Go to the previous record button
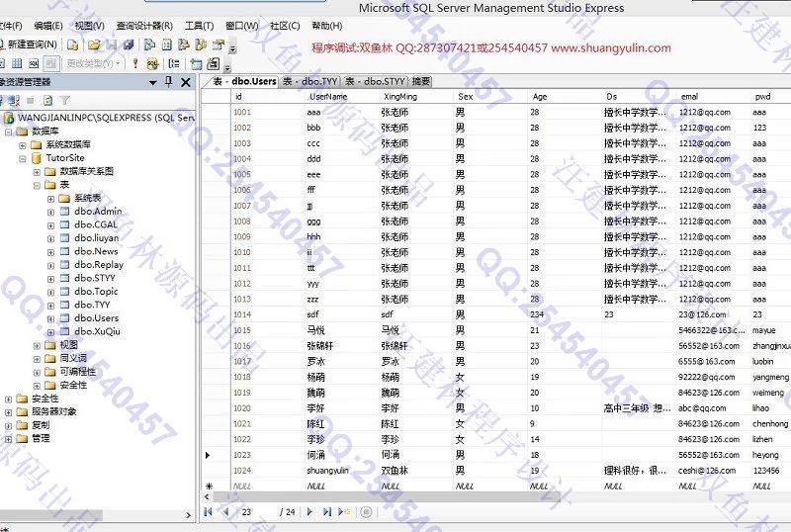The height and width of the screenshot is (532, 791). click(x=225, y=512)
